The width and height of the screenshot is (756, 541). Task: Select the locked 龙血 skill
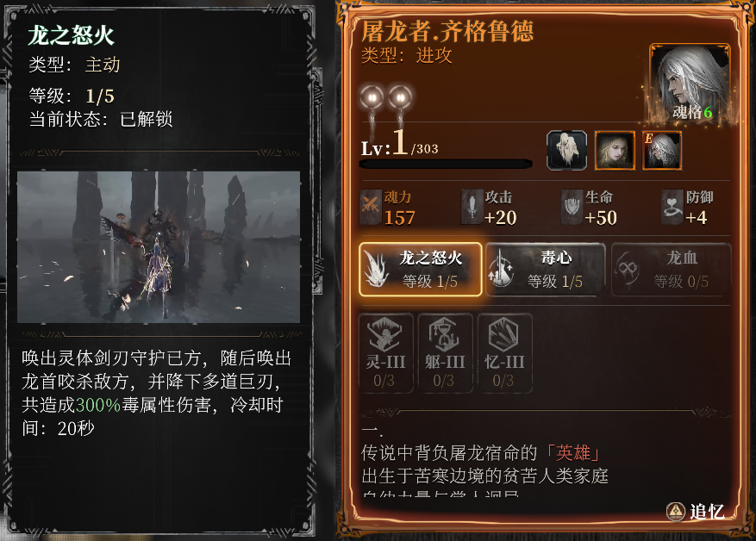pyautogui.click(x=672, y=270)
